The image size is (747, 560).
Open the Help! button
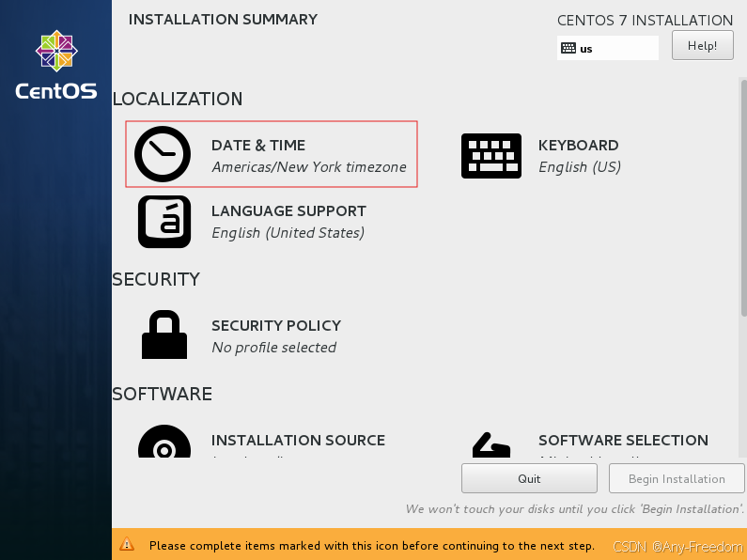[x=702, y=46]
